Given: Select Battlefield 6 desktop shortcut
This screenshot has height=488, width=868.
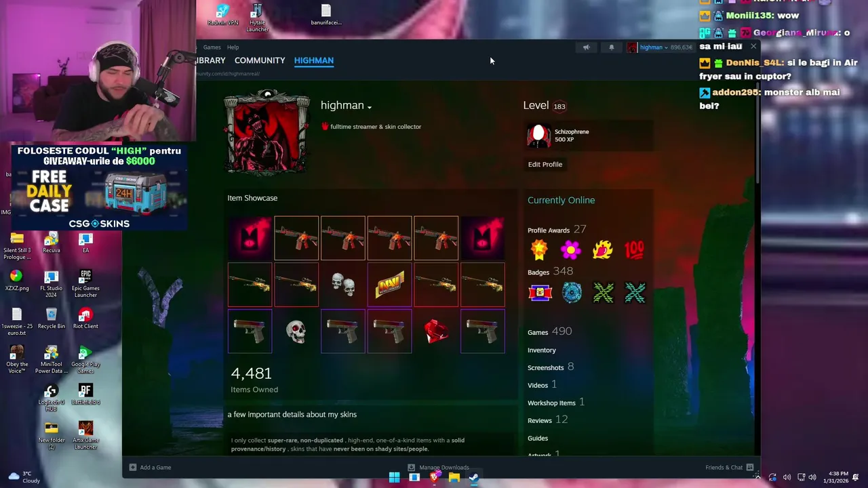Looking at the screenshot, I should pos(85,394).
